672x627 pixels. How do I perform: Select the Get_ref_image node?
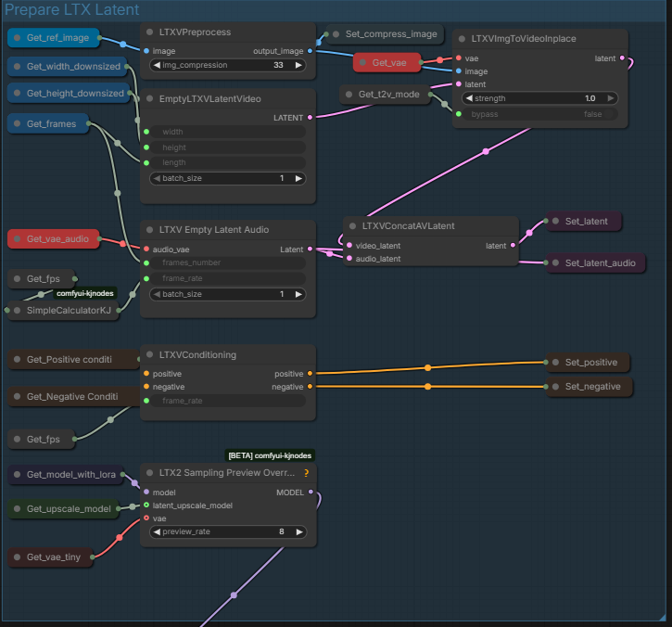click(57, 38)
